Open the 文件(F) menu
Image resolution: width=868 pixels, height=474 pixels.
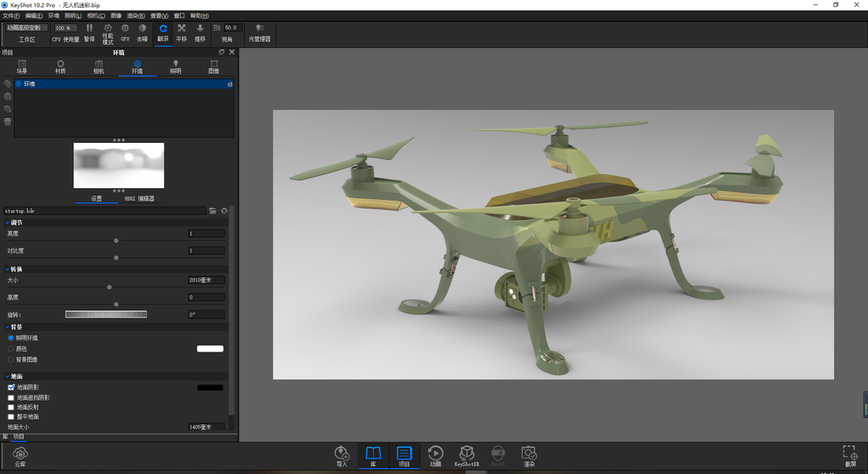11,16
